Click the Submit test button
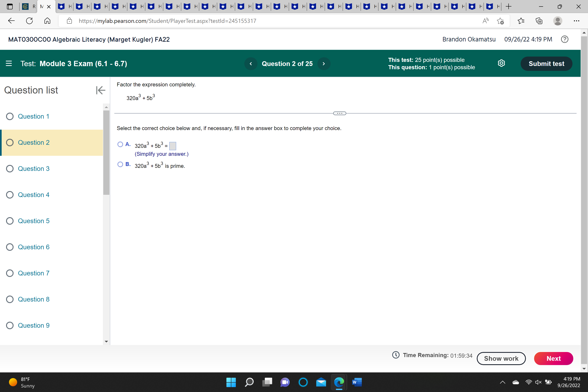The image size is (588, 392). tap(546, 63)
